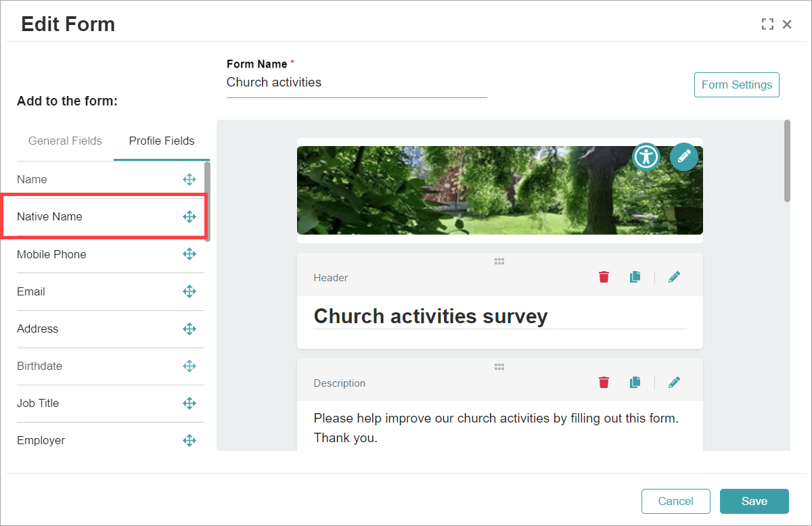812x526 pixels.
Task: Open accessibility options on banner image
Action: [647, 156]
